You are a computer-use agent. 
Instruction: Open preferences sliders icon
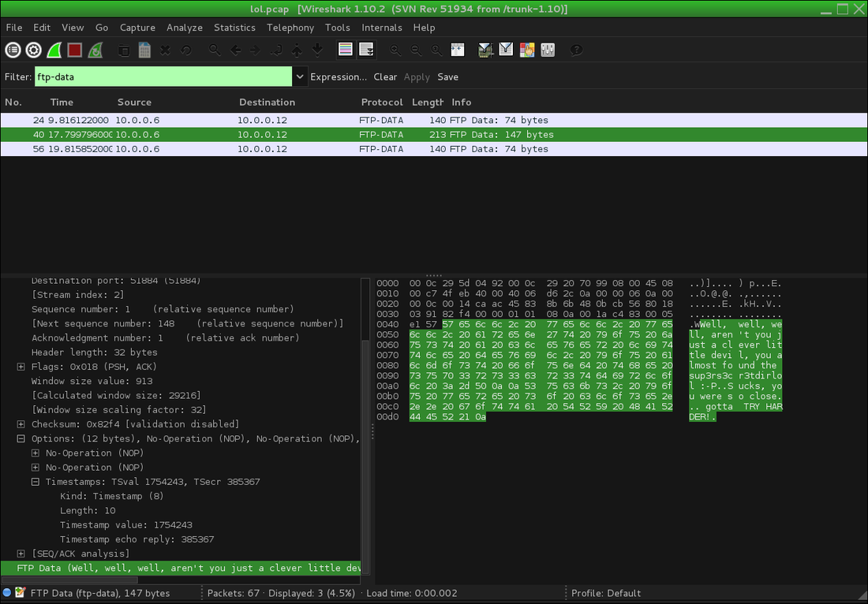pyautogui.click(x=548, y=50)
